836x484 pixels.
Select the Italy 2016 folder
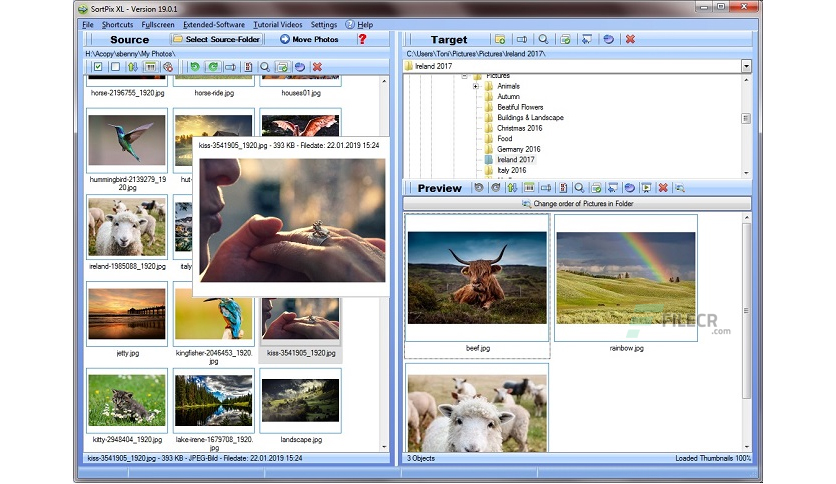(511, 170)
